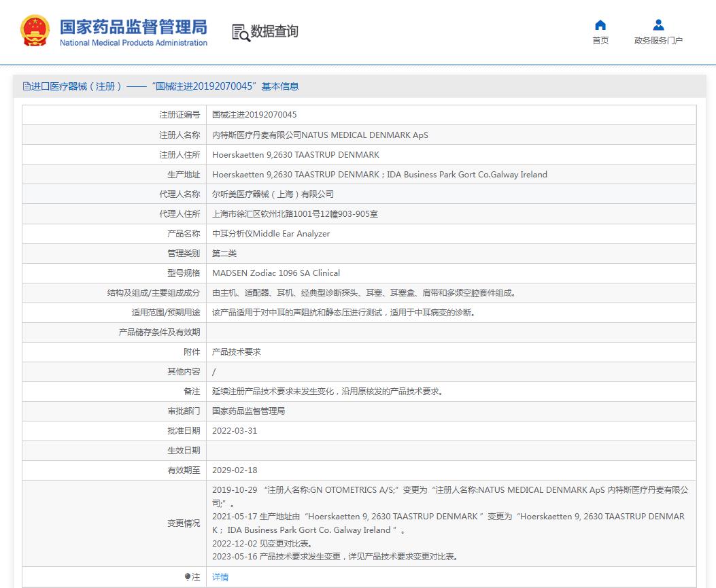The image size is (716, 588).
Task: Click the 第二类 management category value
Action: coord(224,253)
